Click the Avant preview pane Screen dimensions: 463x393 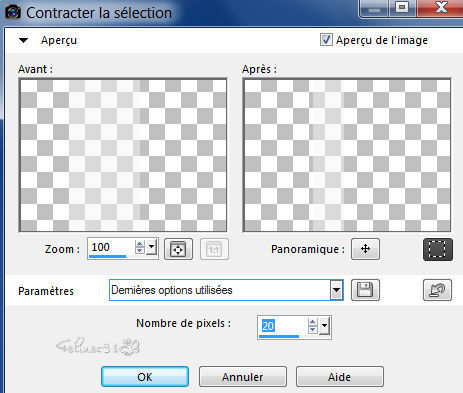(123, 155)
